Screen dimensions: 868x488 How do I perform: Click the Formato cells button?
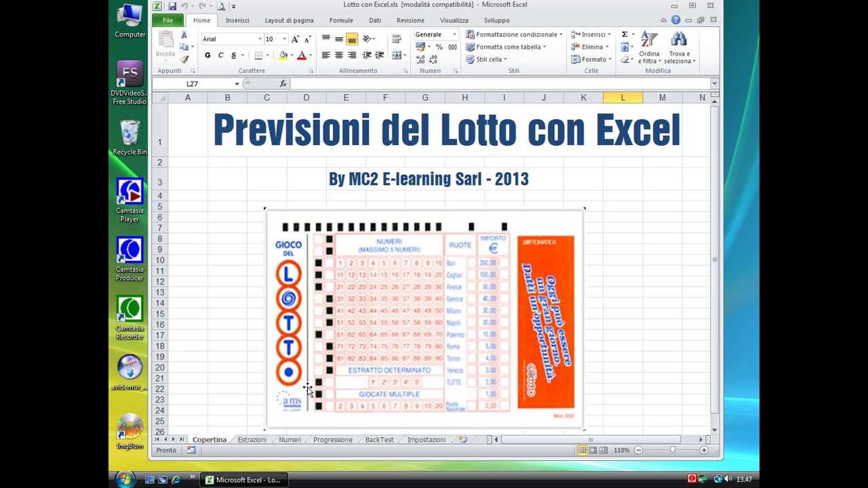coord(591,60)
